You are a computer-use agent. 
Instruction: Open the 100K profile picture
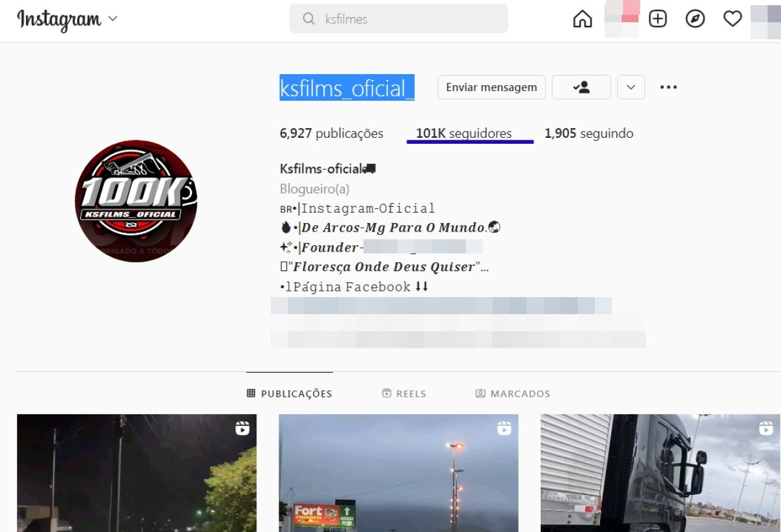(x=136, y=201)
